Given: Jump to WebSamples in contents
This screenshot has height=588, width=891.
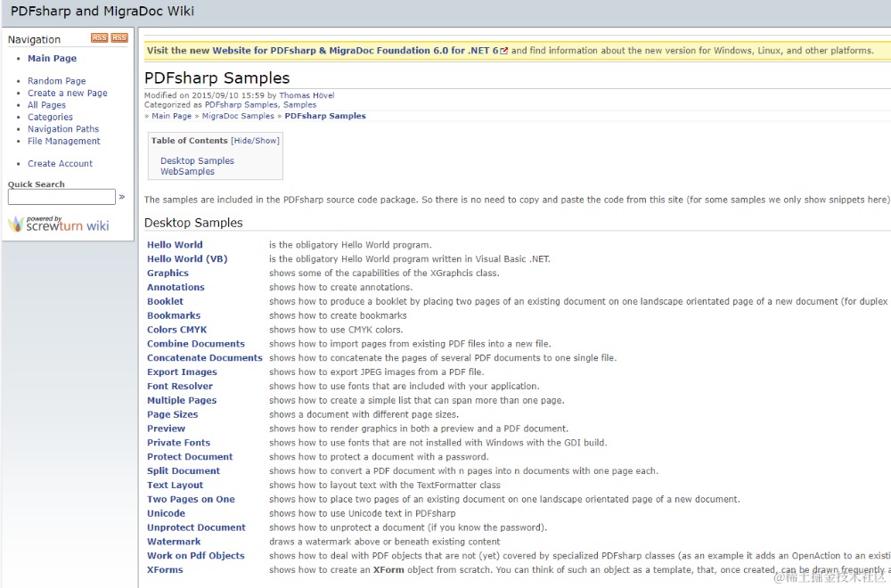Looking at the screenshot, I should coord(187,172).
